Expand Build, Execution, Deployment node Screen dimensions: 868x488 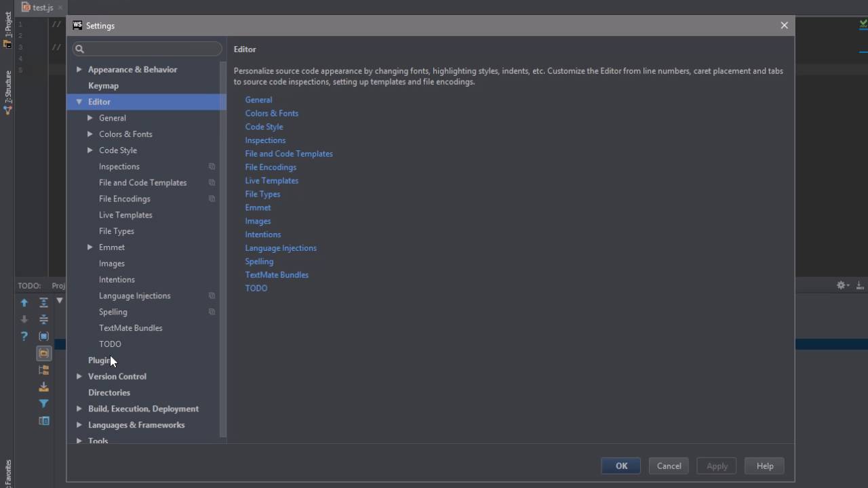[x=79, y=409]
